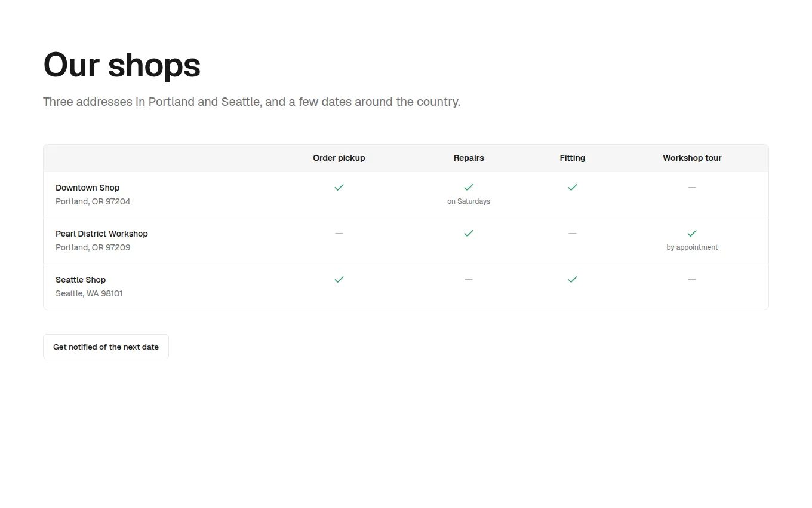Viewport: 812px width, 508px height.
Task: Click the Seattle Shop name
Action: (x=81, y=280)
